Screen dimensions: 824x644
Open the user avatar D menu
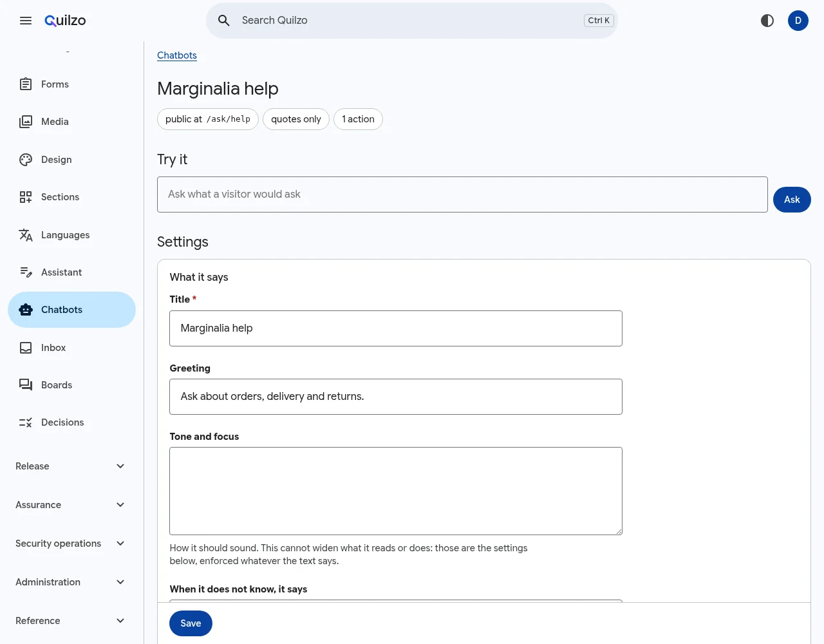coord(798,21)
